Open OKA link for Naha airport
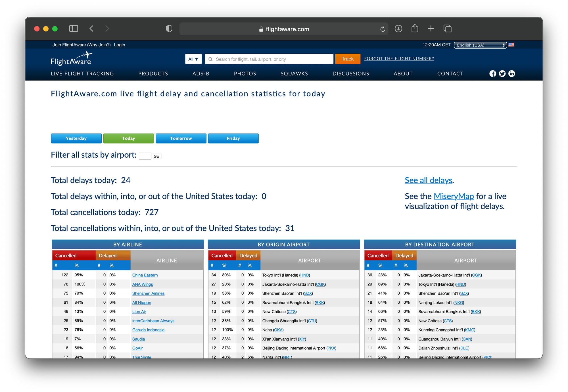Viewport: 568px width, 392px height. [278, 330]
